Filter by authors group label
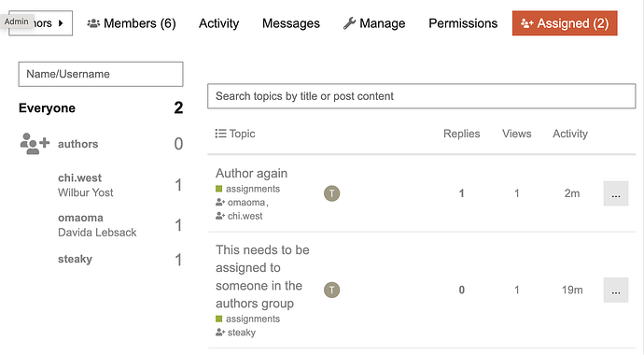The width and height of the screenshot is (644, 355). tap(78, 144)
